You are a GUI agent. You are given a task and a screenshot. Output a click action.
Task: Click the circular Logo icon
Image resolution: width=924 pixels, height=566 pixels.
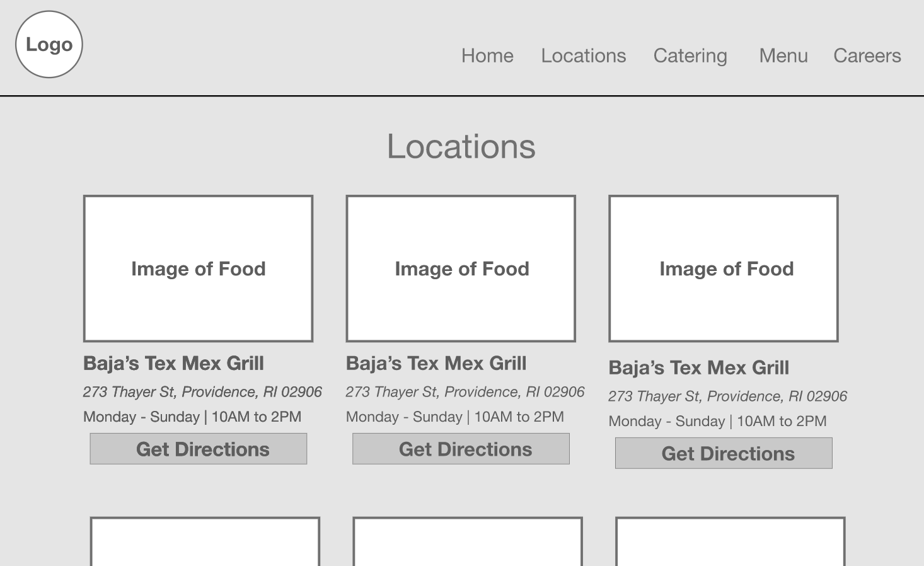coord(49,45)
